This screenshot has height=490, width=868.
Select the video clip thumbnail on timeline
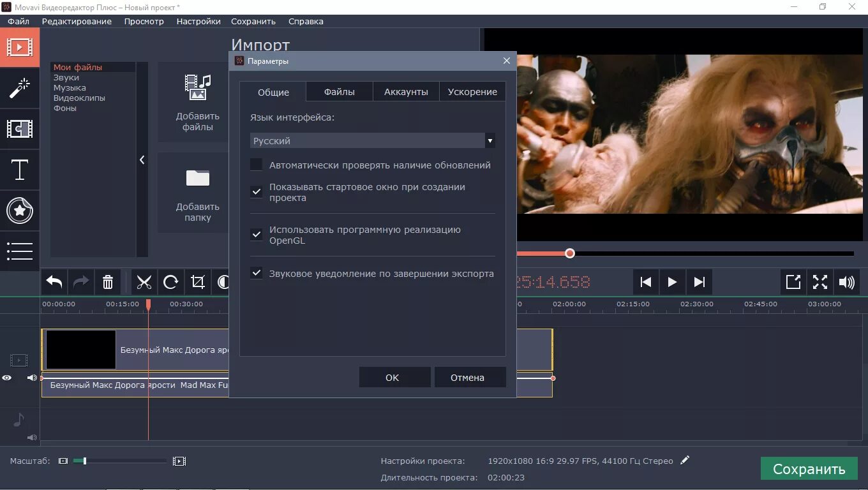coord(81,350)
